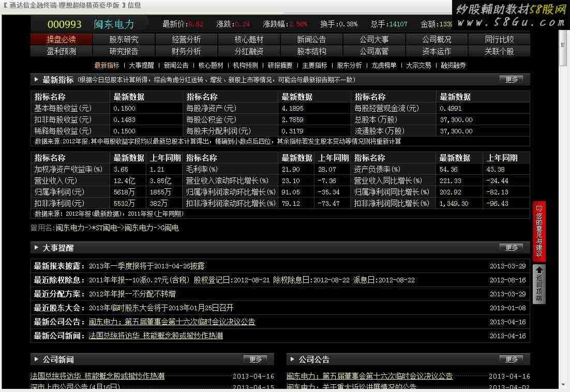Select 关联个股 tab
Image resolution: width=570 pixels, height=392 pixels.
(x=499, y=51)
